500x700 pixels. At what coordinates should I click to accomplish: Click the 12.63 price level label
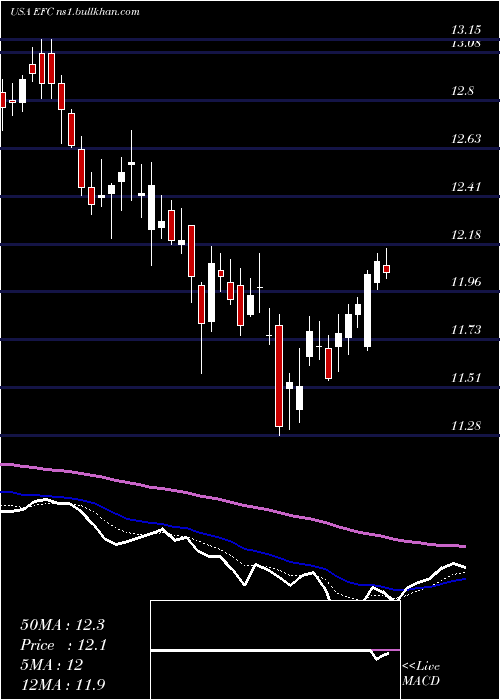pos(466,139)
